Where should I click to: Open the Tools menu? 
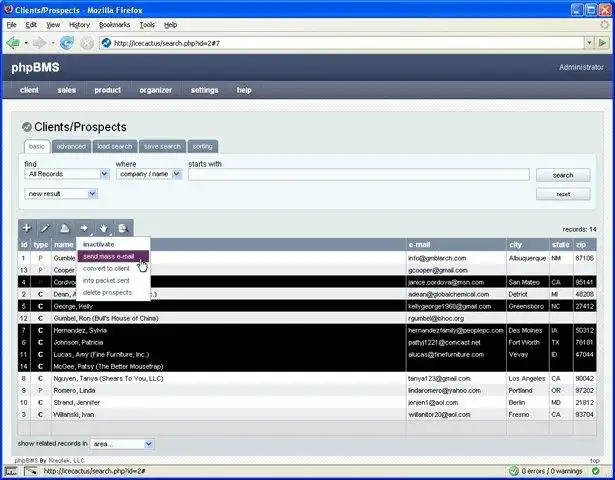147,25
